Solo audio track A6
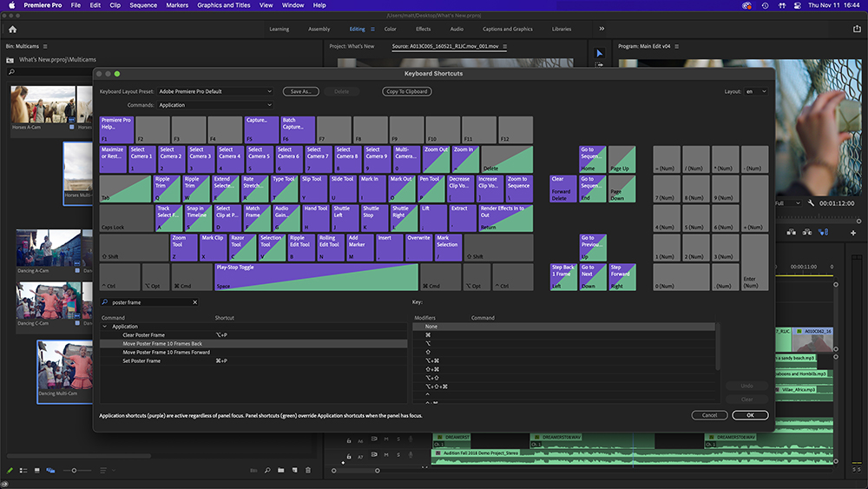 [x=398, y=439]
